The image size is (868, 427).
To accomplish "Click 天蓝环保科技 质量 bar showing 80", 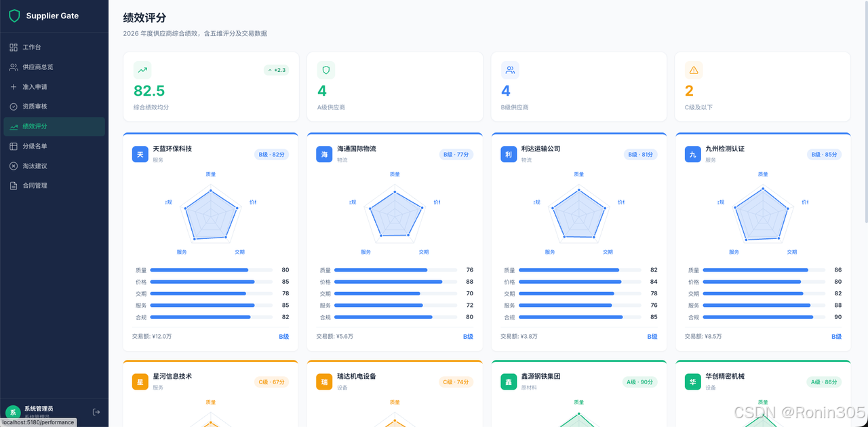I will point(211,270).
